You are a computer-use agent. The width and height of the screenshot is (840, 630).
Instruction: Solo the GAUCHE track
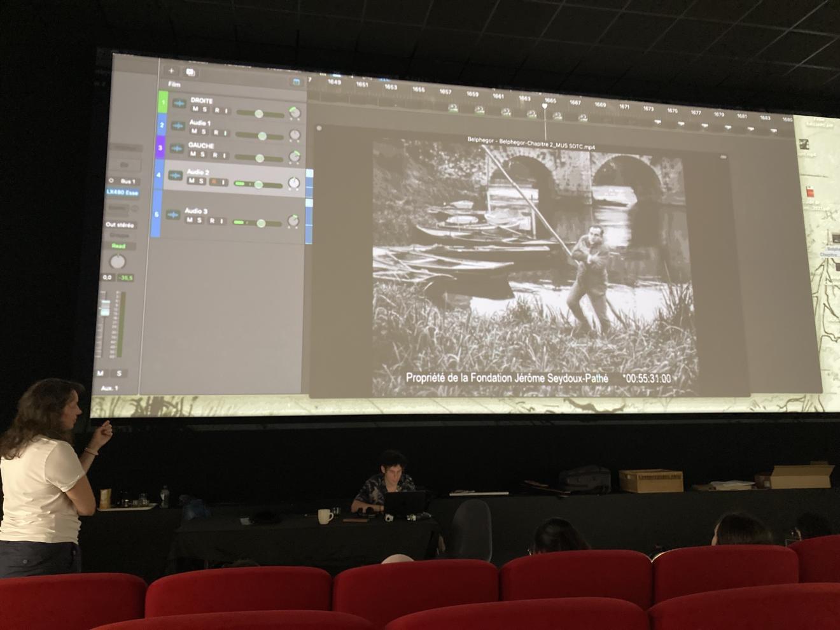point(203,155)
